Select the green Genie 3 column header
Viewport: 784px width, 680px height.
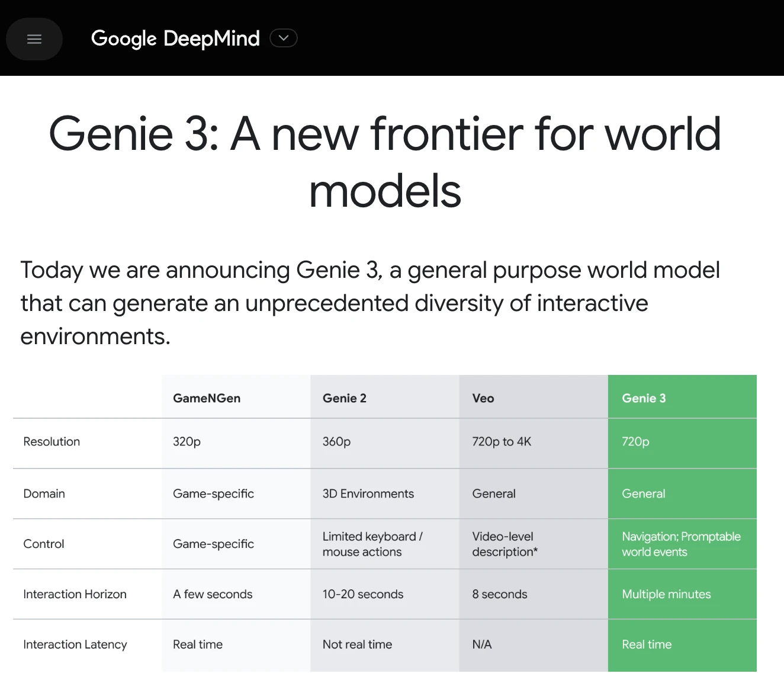(x=644, y=398)
